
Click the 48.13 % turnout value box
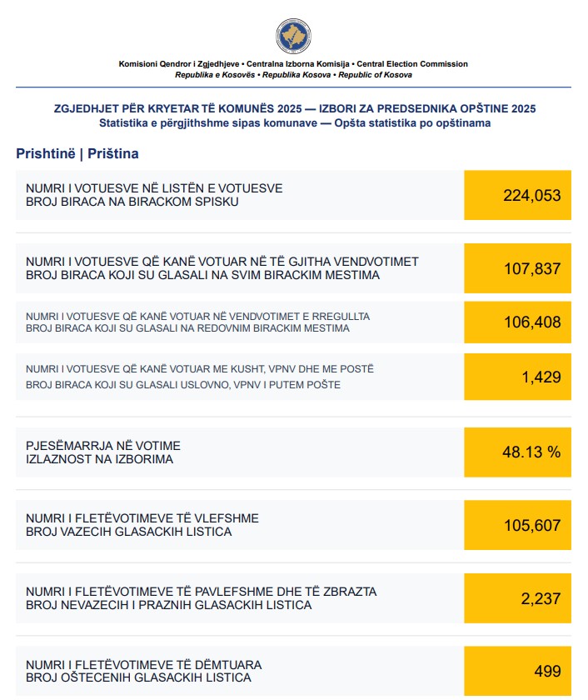[517, 452]
